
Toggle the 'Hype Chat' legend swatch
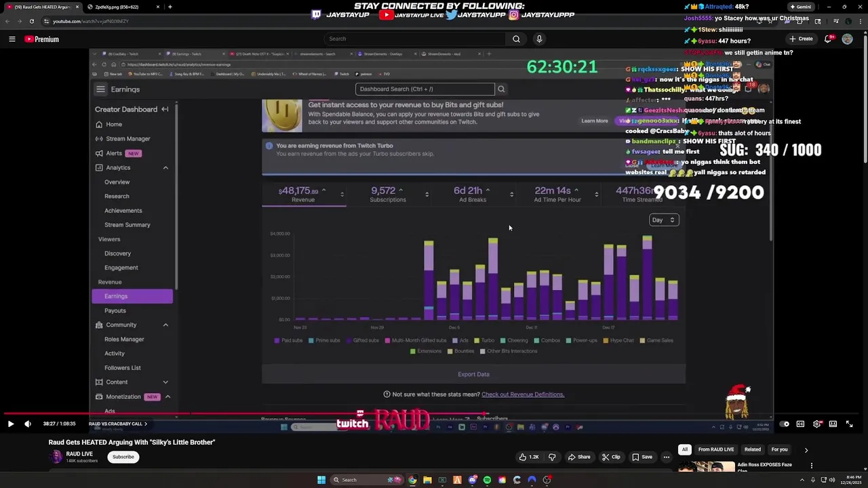point(606,340)
